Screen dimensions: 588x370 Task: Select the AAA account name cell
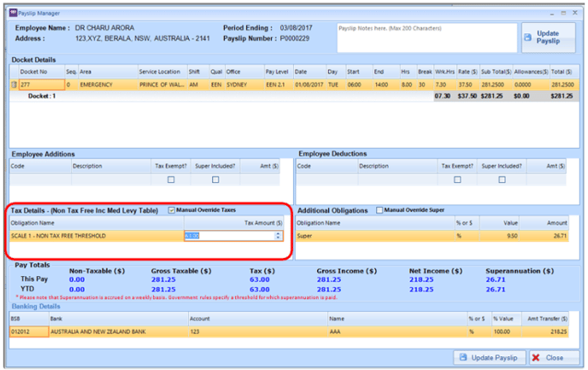(x=397, y=332)
